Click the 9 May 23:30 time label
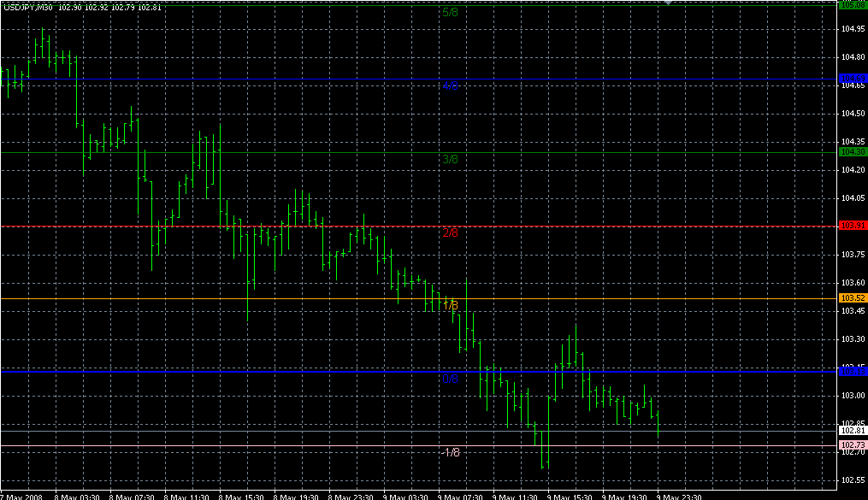Screen dimensions: 868x500 point(679,496)
